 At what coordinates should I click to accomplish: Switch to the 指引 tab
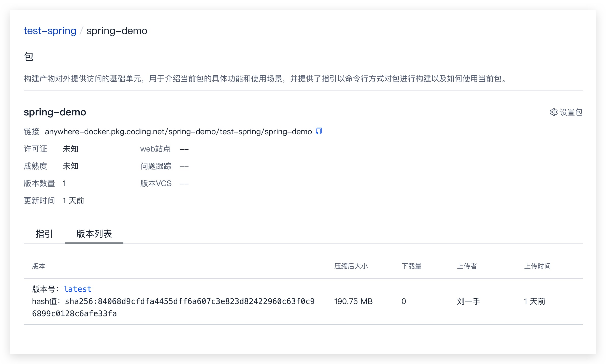(x=44, y=234)
